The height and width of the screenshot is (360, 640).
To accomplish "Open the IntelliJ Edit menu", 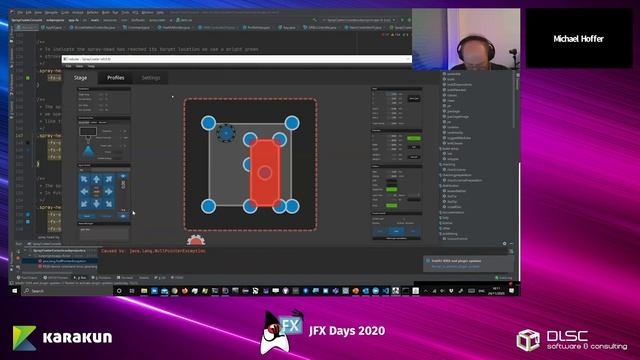I will (29, 13).
